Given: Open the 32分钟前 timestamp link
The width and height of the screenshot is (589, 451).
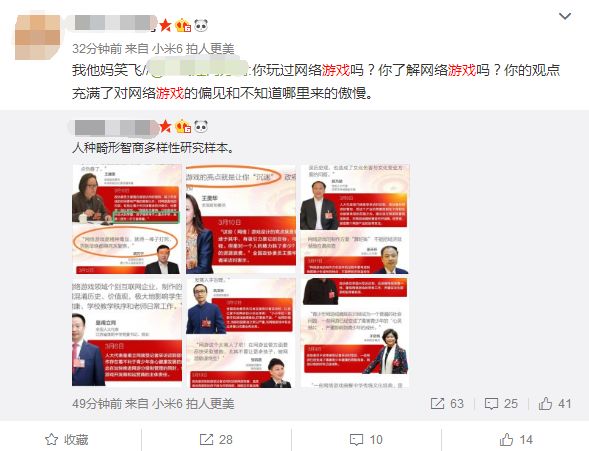Looking at the screenshot, I should click(x=97, y=48).
